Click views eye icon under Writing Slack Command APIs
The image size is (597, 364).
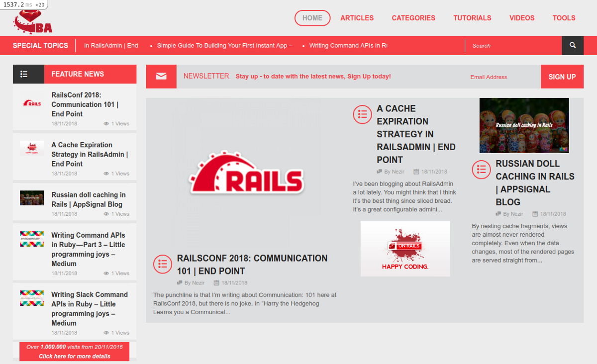coord(106,333)
